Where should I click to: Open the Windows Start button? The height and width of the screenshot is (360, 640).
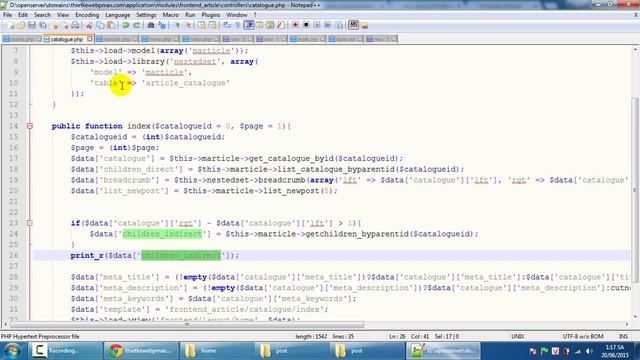(x=12, y=351)
